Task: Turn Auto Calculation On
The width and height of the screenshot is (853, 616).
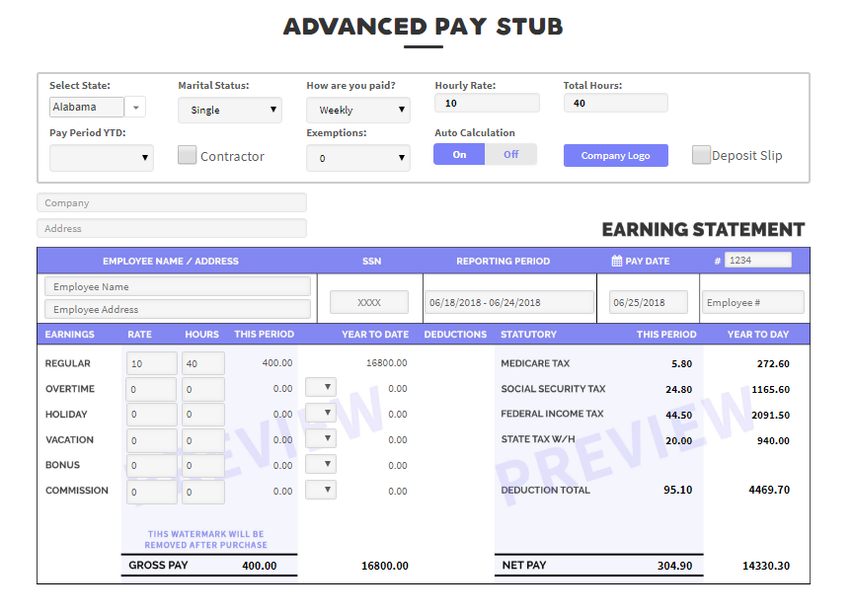Action: pos(458,155)
